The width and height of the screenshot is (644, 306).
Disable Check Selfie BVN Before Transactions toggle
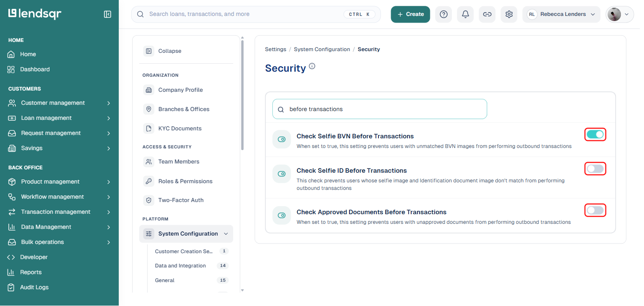click(x=595, y=135)
